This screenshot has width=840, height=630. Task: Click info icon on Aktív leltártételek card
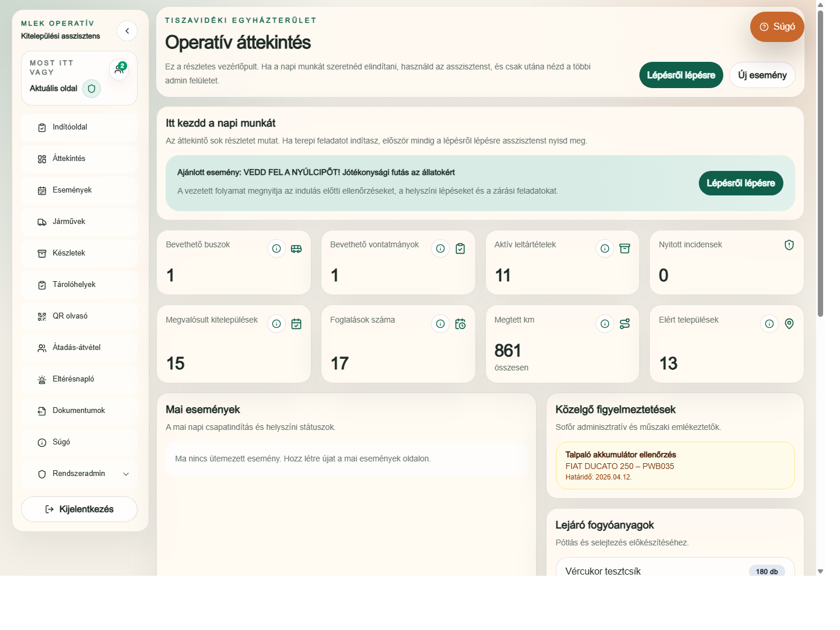(605, 249)
